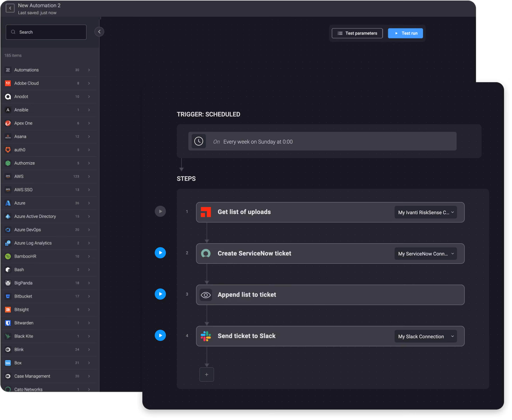Select the BigPanda row label
512x420 pixels.
point(23,283)
